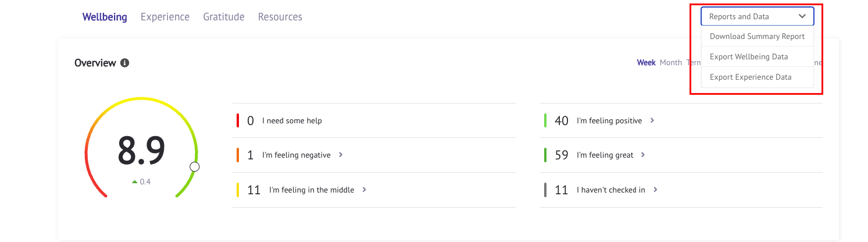
Task: Click the arrow next to "I'm feeling negative"
Action: [341, 155]
